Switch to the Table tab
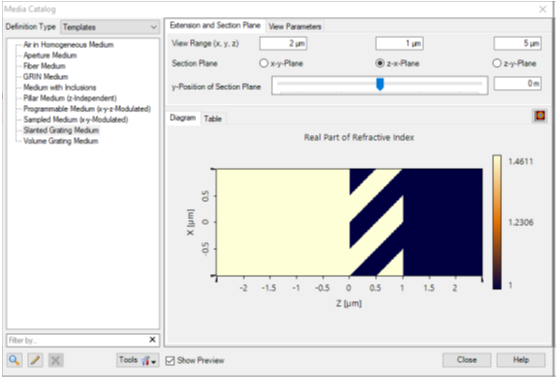This screenshot has width=558, height=380. (x=213, y=118)
